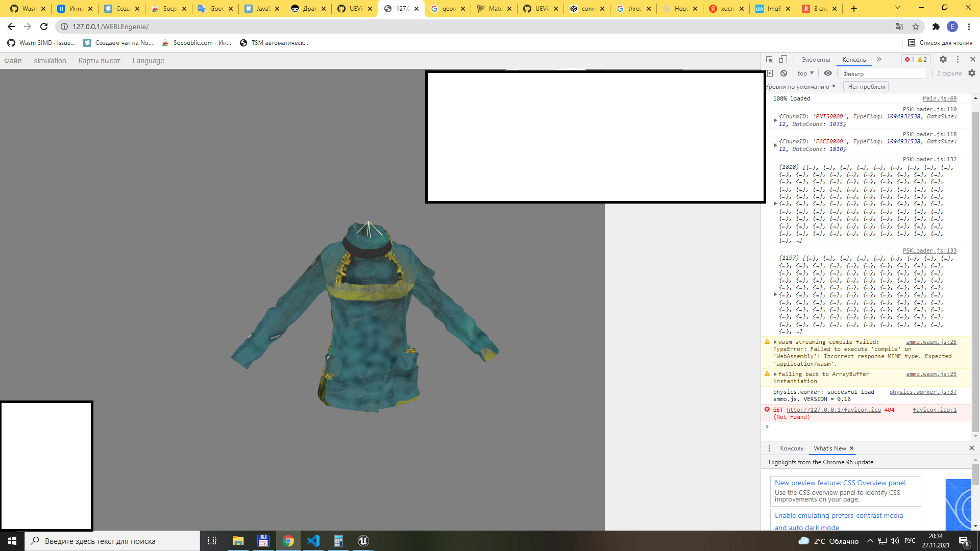Clear console with the ban icon
The width and height of the screenshot is (980, 551).
[784, 73]
